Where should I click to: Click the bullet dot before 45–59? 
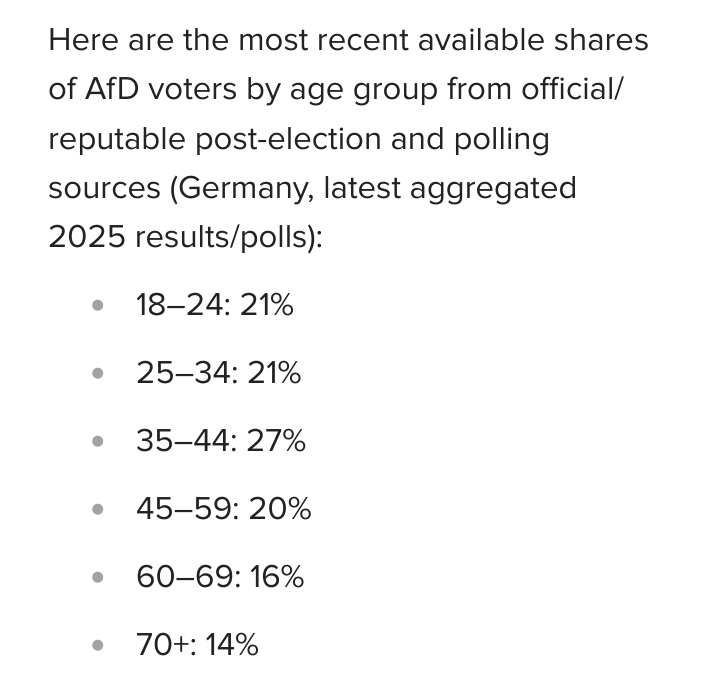pyautogui.click(x=97, y=510)
